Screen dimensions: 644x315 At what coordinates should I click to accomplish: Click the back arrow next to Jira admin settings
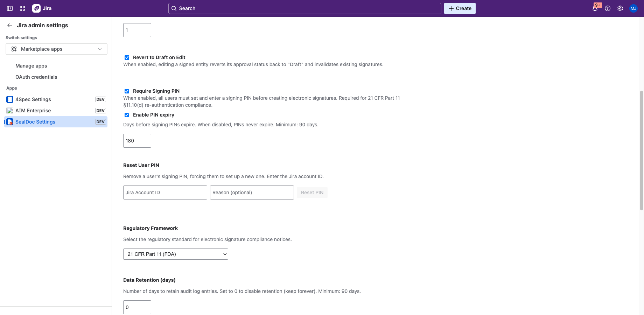coord(9,25)
